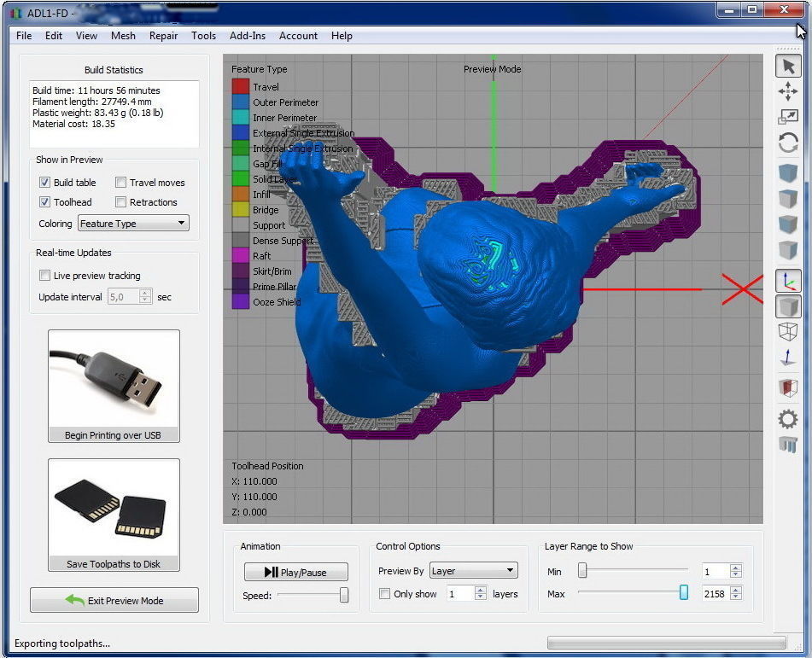Click the purple Ooze Shield legend swatch
The height and width of the screenshot is (658, 812).
tap(240, 301)
